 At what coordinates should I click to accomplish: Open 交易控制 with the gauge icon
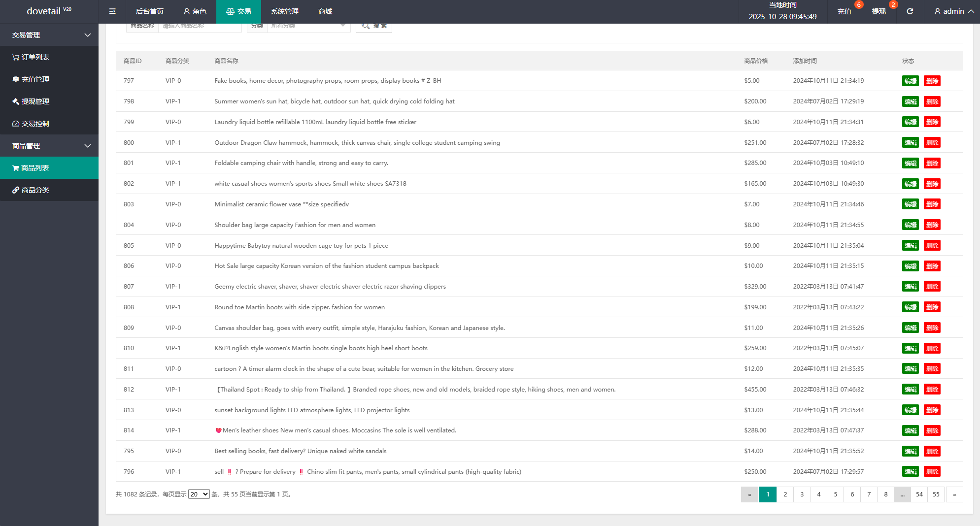[31, 124]
